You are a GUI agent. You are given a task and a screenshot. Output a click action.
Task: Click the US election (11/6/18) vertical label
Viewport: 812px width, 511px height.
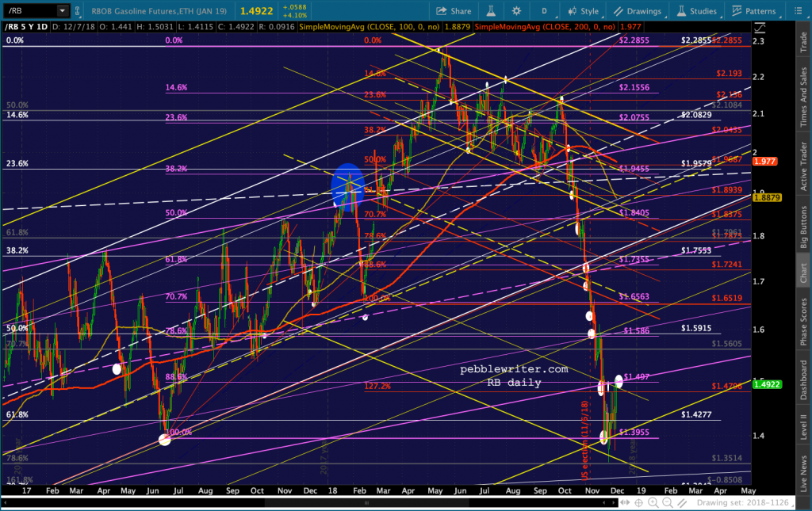pos(584,440)
